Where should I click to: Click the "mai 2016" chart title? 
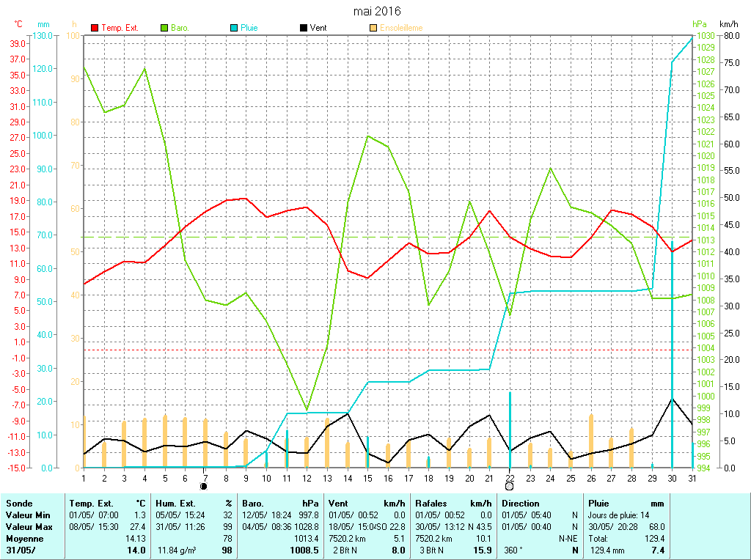click(x=377, y=11)
